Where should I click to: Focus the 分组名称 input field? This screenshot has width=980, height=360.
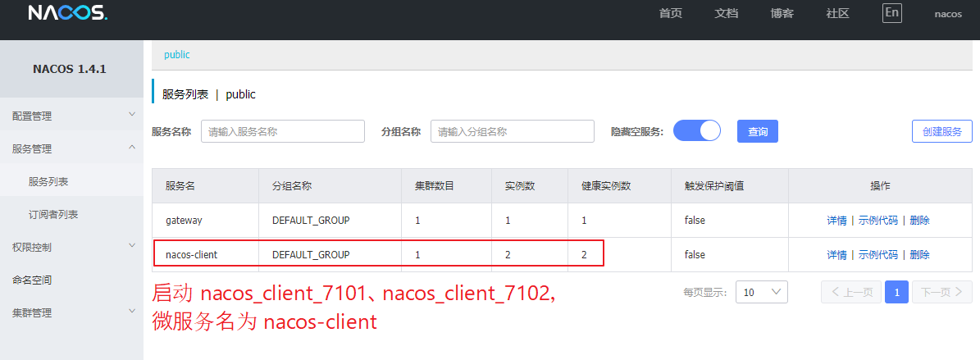click(x=513, y=131)
